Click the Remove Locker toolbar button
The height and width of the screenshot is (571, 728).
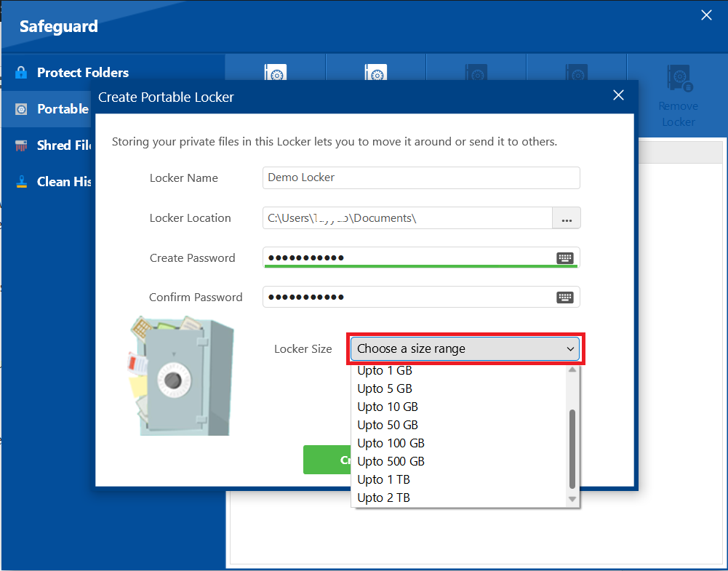(x=678, y=96)
